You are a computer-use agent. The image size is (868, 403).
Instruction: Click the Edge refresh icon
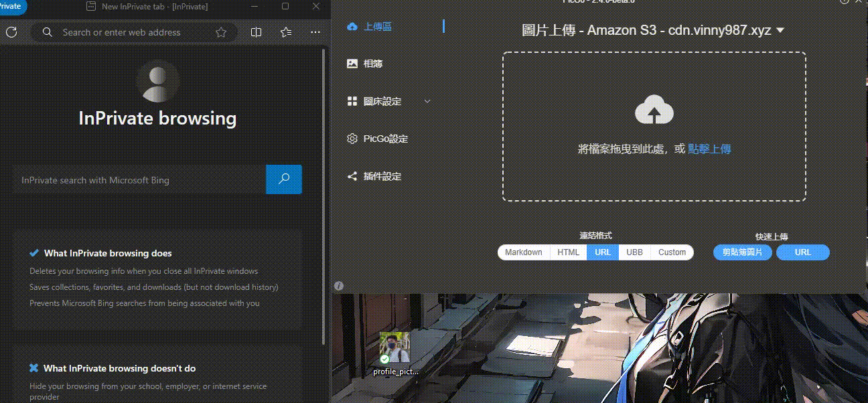coord(11,32)
